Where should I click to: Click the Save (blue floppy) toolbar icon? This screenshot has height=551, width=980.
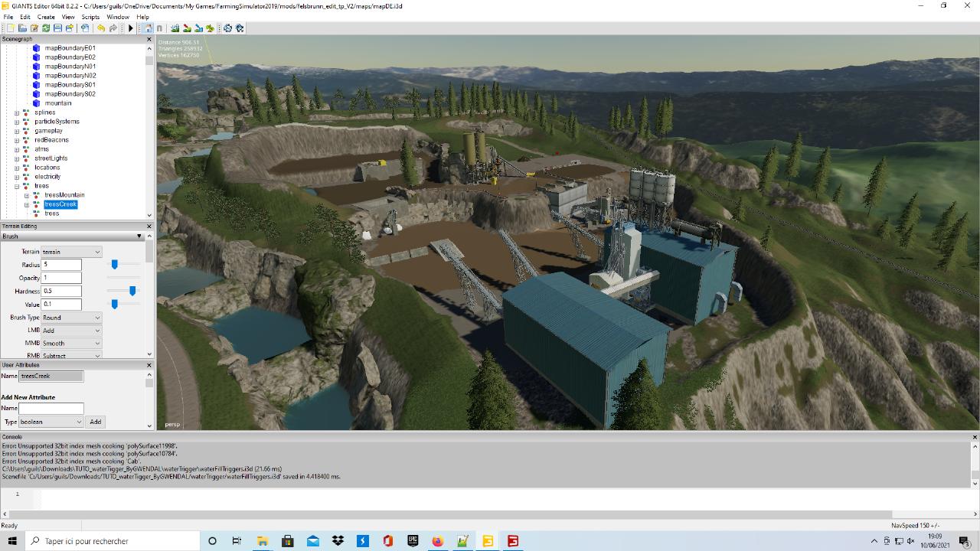tap(57, 28)
